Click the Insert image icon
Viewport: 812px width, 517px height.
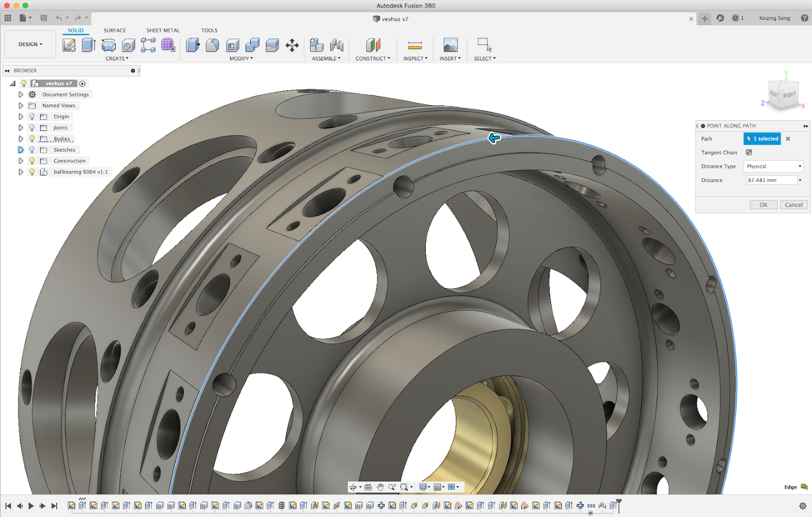(450, 45)
